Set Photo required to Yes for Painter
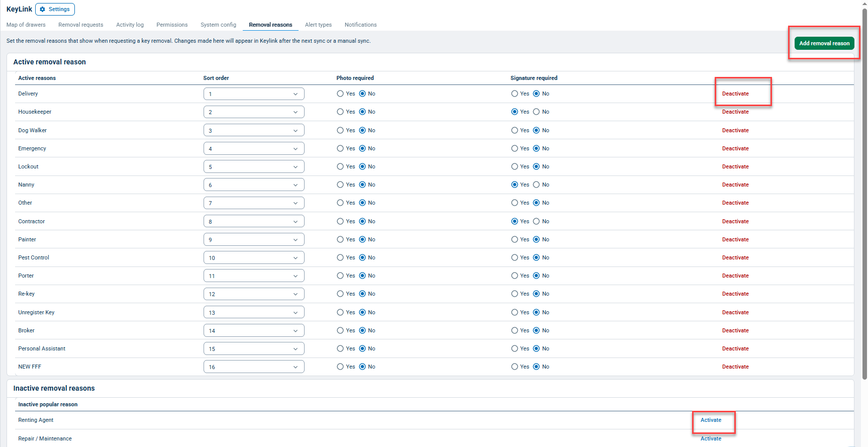This screenshot has width=868, height=447. tap(340, 239)
